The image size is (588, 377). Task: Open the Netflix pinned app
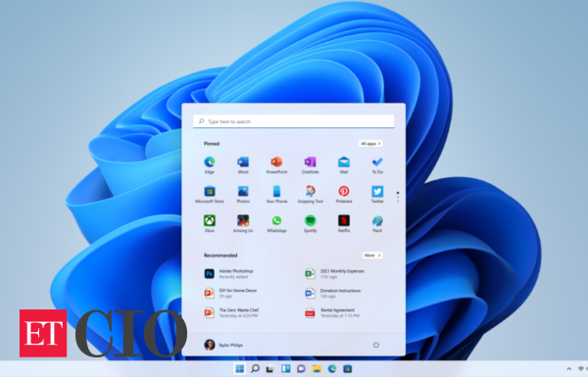pos(344,223)
